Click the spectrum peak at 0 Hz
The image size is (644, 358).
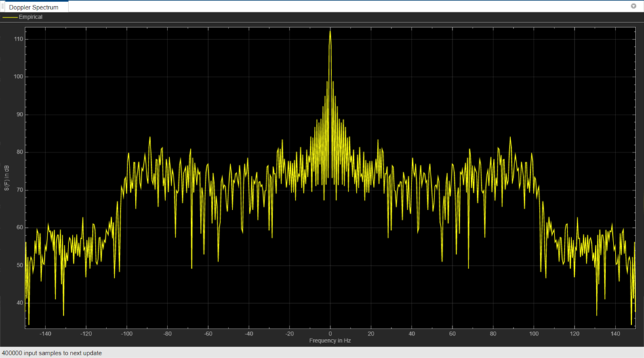330,32
